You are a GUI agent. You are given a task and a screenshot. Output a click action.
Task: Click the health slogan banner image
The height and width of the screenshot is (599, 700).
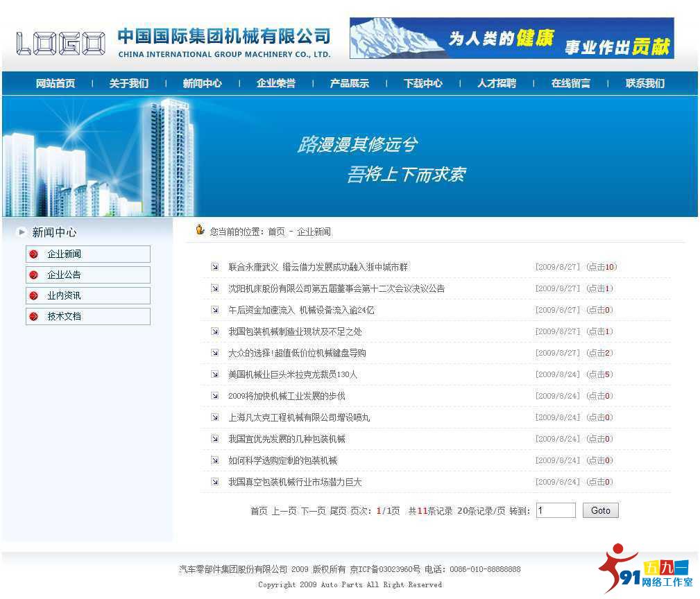pyautogui.click(x=511, y=38)
